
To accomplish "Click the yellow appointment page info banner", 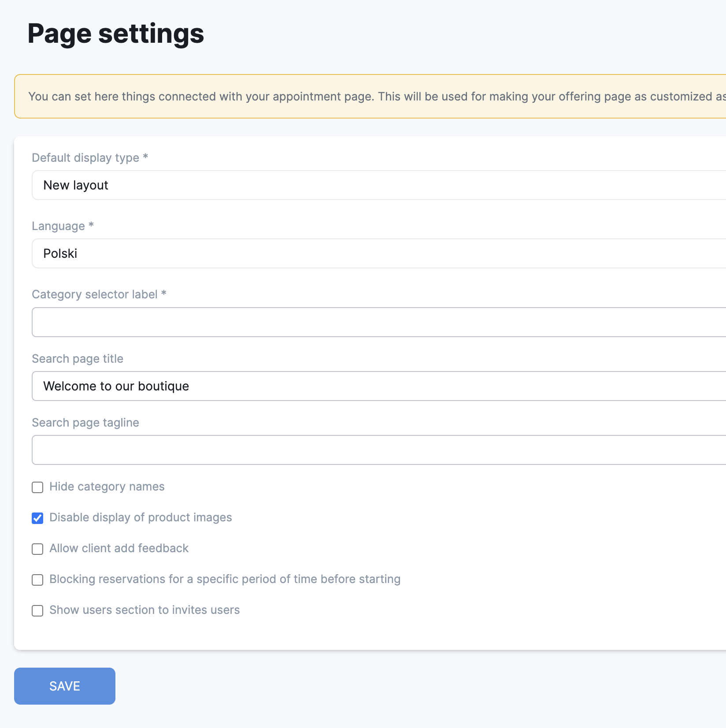I will (x=370, y=97).
